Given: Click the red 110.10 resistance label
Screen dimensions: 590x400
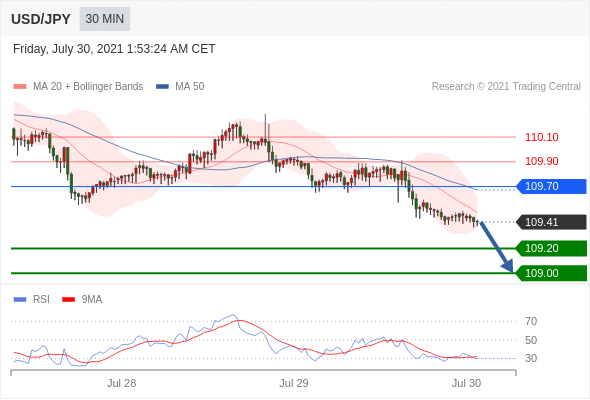Looking at the screenshot, I should tap(542, 137).
